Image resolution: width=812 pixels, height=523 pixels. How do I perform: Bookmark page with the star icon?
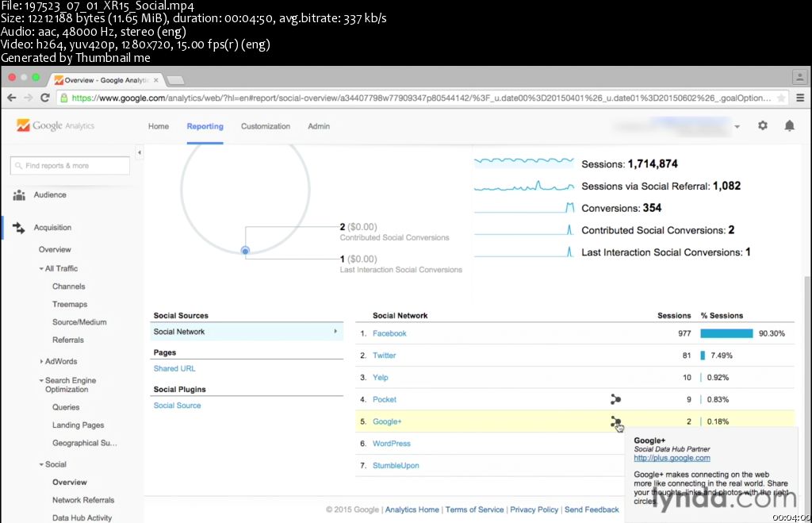pos(781,98)
